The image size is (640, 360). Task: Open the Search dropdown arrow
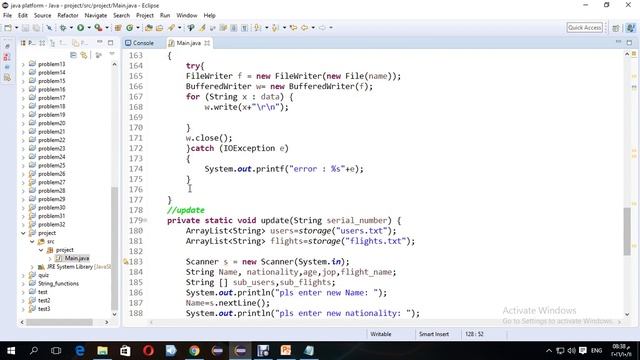click(179, 28)
